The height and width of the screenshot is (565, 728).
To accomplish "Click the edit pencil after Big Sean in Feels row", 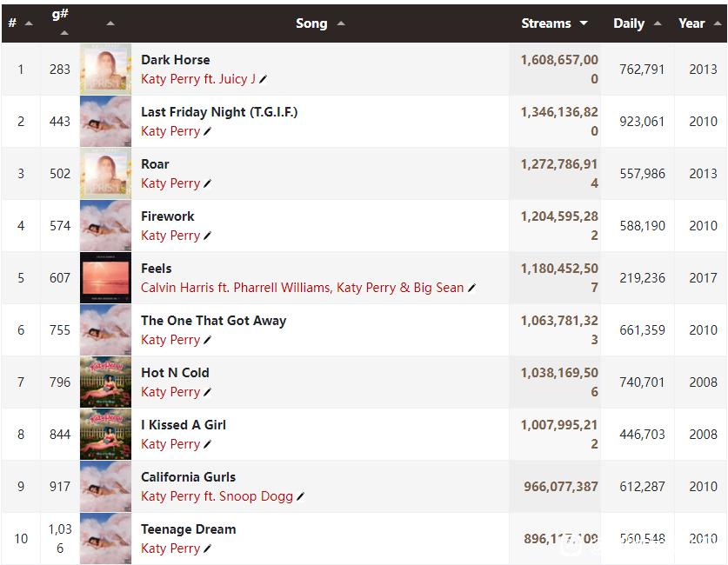I will [x=471, y=288].
